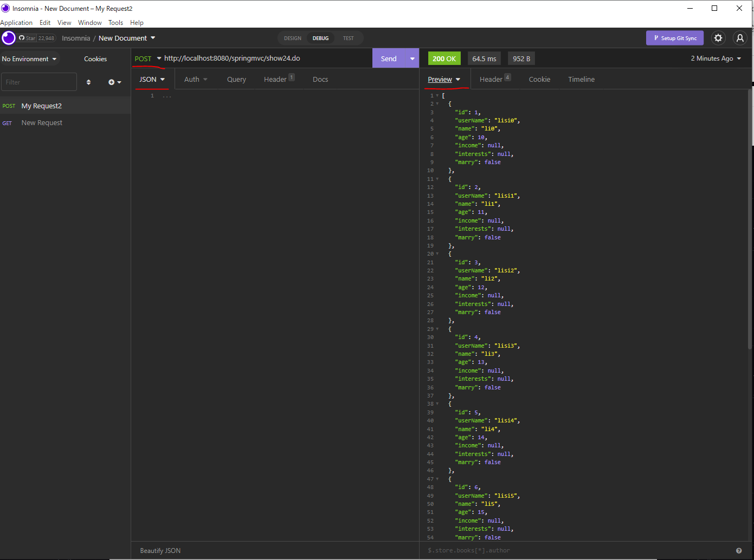The image size is (754, 560).
Task: Click the sort requests arrows icon
Action: pos(88,82)
